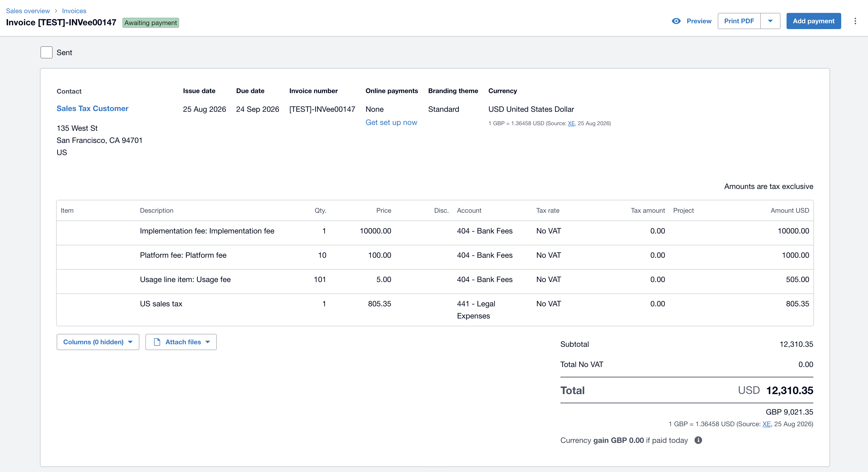This screenshot has width=868, height=472.
Task: Click the Awaiting payment status badge
Action: pos(151,23)
